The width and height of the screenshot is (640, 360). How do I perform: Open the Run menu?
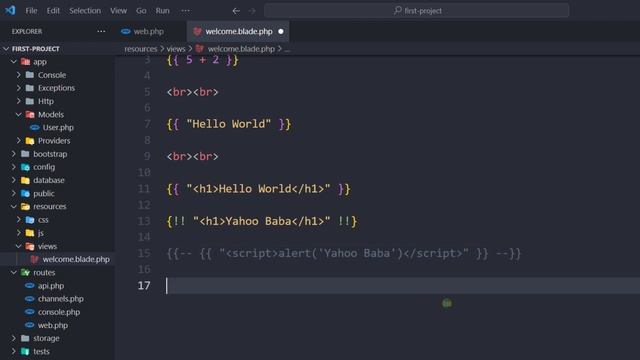point(162,11)
